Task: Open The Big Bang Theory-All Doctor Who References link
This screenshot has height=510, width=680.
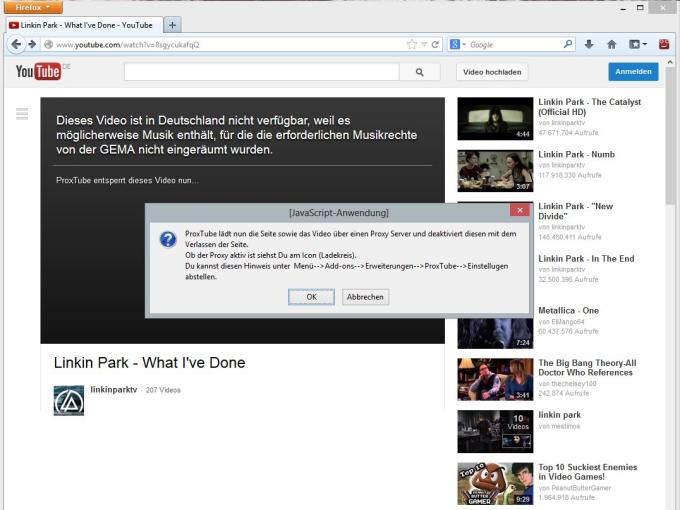Action: point(587,368)
